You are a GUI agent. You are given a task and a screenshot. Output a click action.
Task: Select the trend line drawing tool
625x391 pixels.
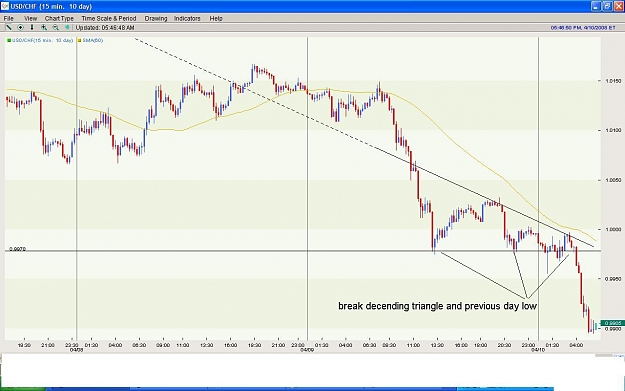click(8, 28)
